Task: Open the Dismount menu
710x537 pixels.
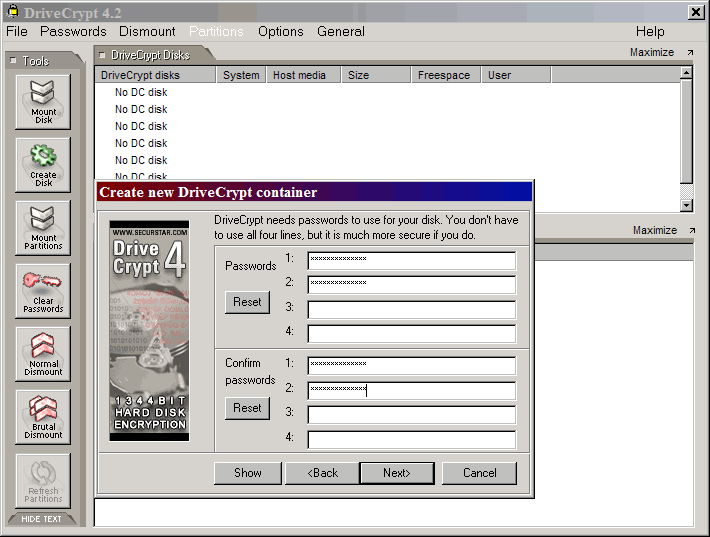Action: click(147, 31)
